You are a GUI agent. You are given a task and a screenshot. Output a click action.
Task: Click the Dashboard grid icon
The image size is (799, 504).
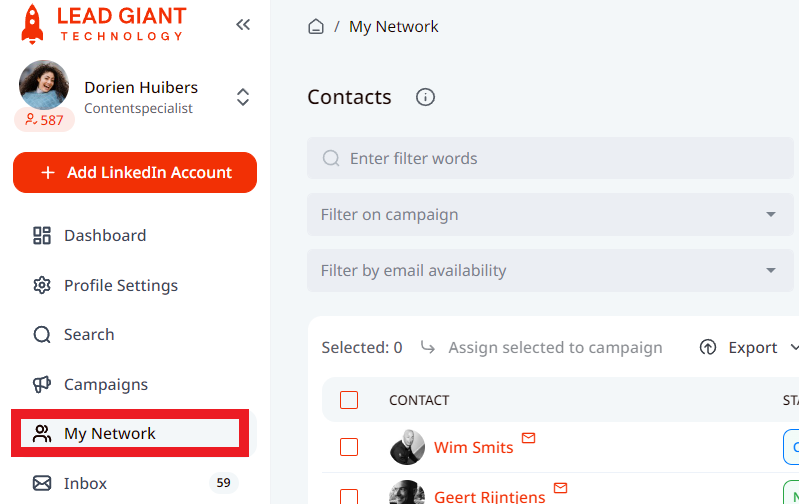[x=42, y=235]
